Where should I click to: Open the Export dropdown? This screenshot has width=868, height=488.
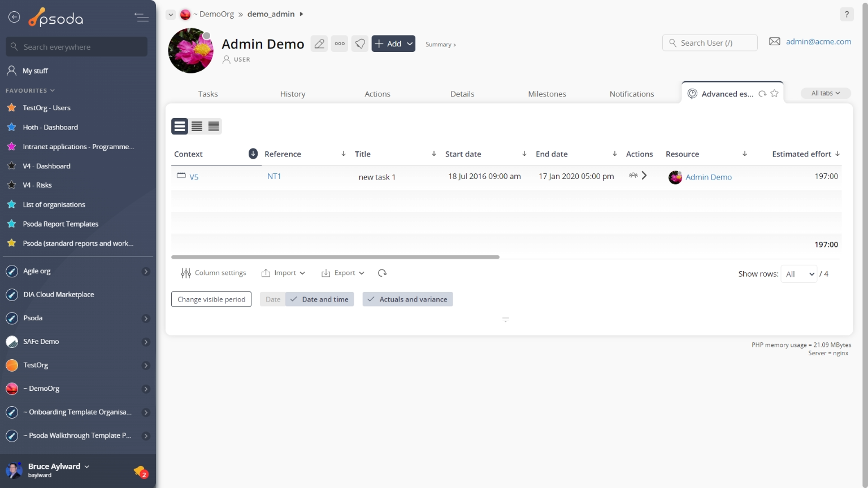click(x=342, y=273)
